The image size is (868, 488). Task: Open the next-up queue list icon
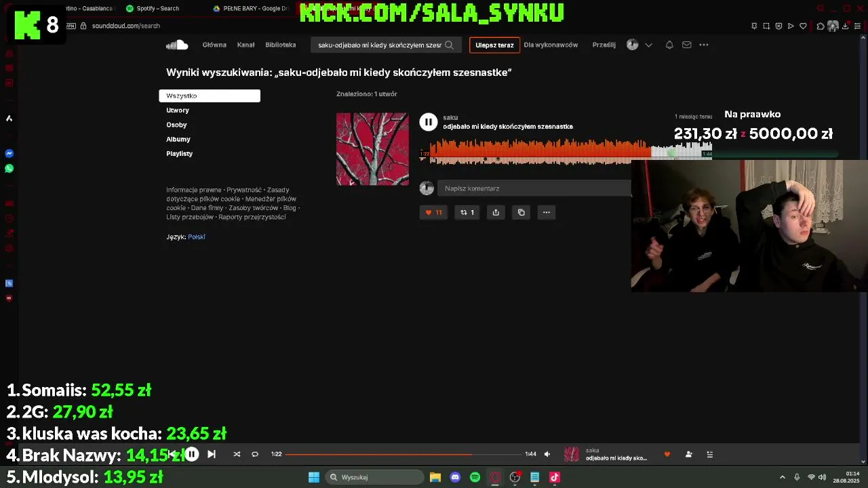(x=710, y=454)
